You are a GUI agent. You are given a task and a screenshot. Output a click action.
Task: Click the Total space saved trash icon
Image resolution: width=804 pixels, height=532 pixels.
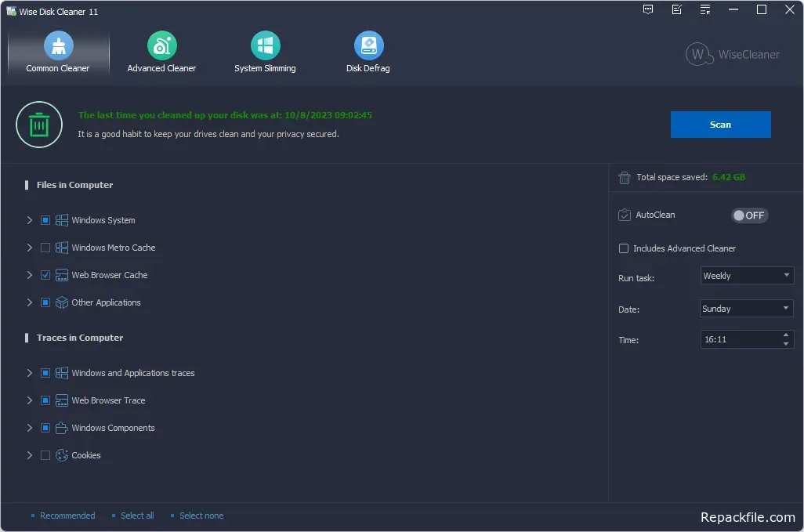[624, 177]
